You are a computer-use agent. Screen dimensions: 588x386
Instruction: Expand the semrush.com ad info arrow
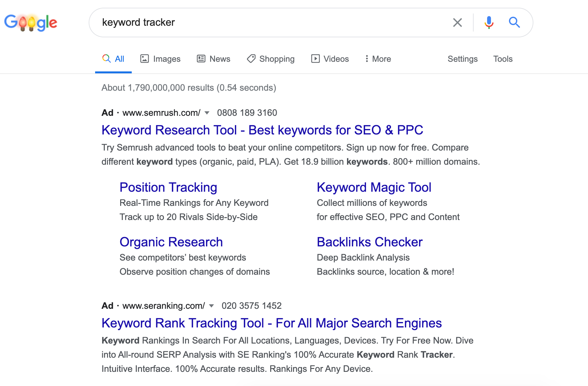coord(207,113)
